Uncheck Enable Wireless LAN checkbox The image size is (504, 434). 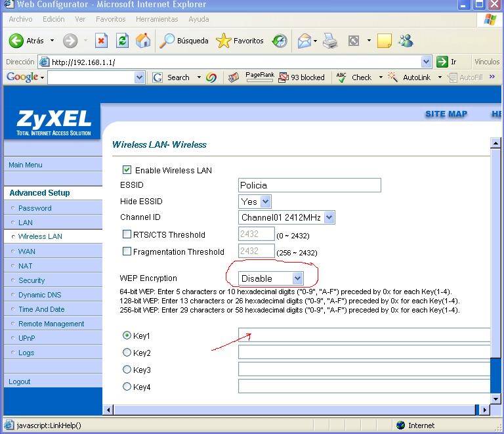(127, 170)
